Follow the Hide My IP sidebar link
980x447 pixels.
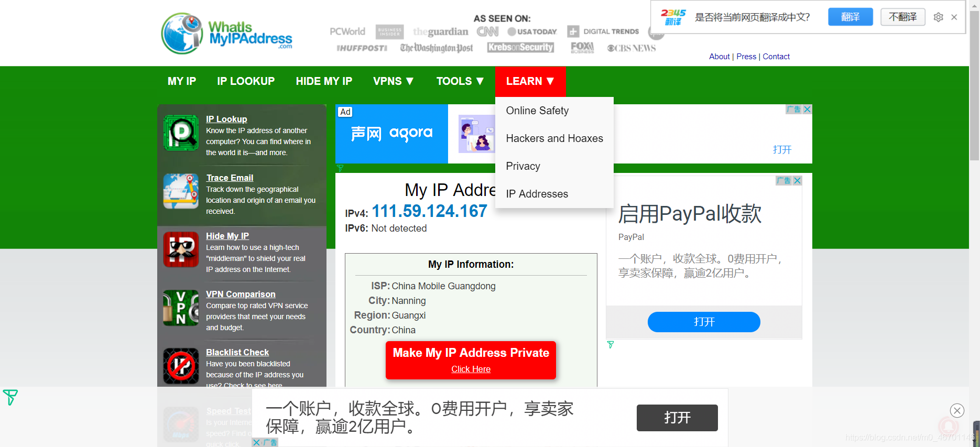[227, 236]
